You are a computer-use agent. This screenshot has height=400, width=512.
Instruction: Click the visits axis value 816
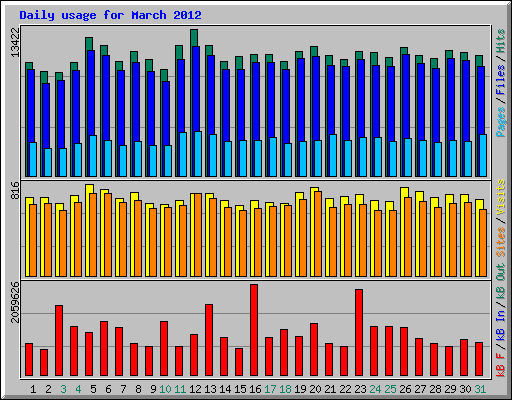(x=15, y=190)
